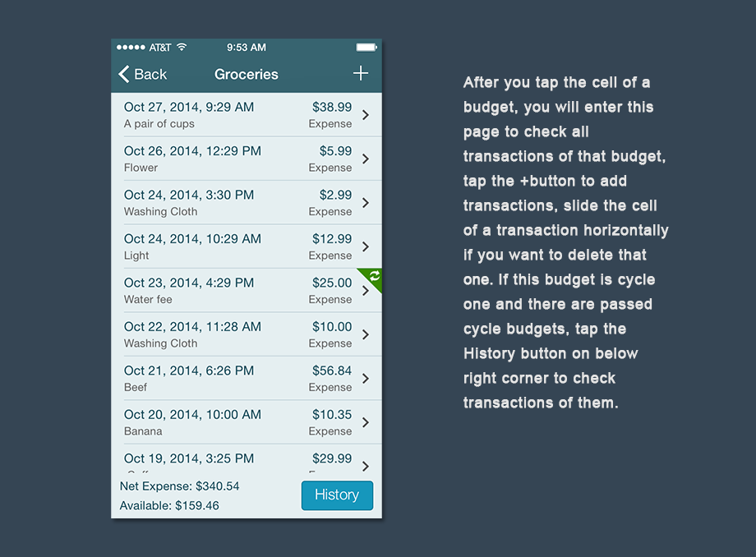The width and height of the screenshot is (756, 557).
Task: Tap the 9:53 AM clock
Action: pos(247,48)
